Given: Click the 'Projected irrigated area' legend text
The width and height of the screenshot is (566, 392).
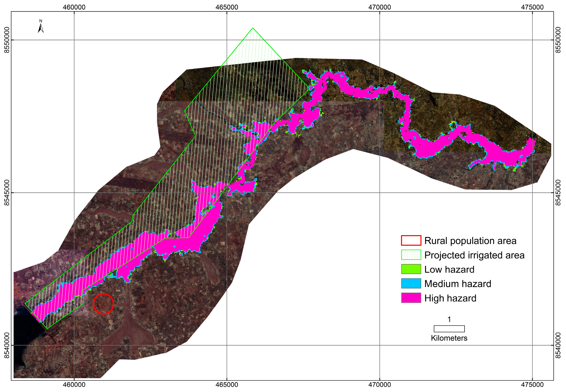Looking at the screenshot, I should coord(474,255).
